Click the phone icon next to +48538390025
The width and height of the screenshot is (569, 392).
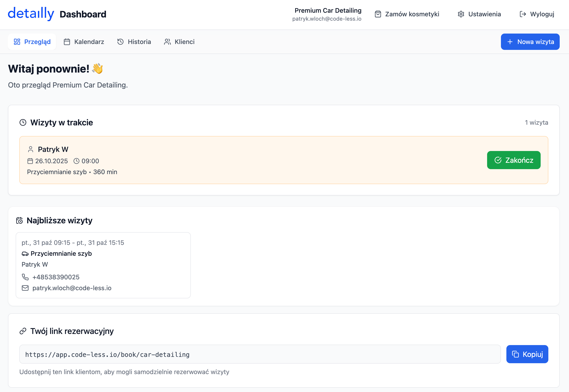coord(25,277)
